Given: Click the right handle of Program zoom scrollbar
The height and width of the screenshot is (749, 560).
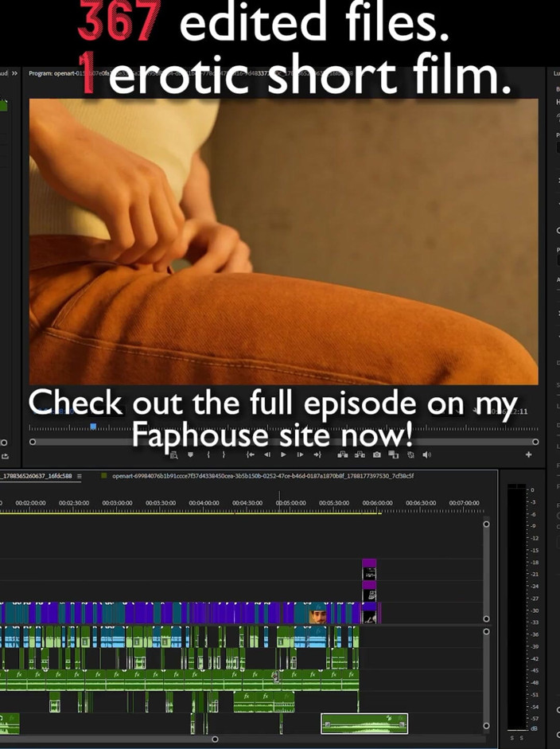Looking at the screenshot, I should coord(535,442).
